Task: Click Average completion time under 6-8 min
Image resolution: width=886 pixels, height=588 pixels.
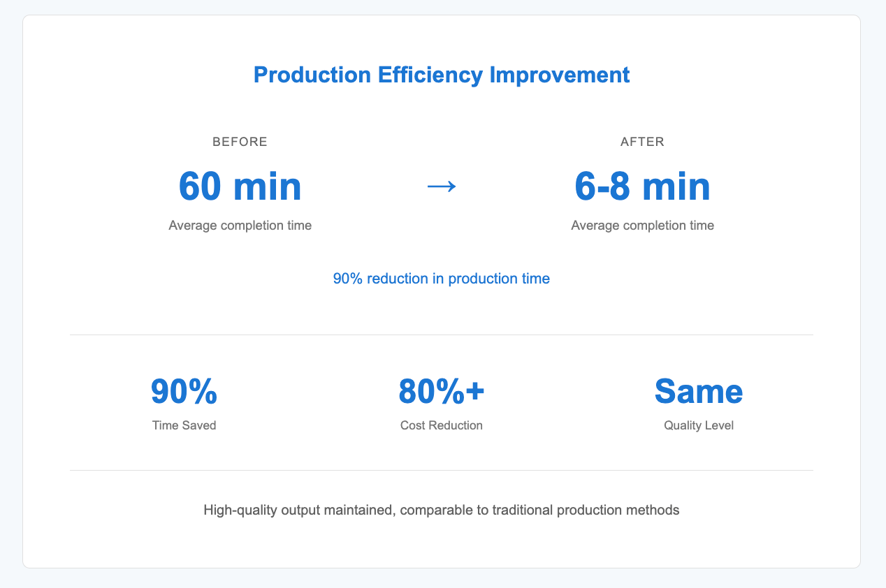Action: (x=642, y=226)
